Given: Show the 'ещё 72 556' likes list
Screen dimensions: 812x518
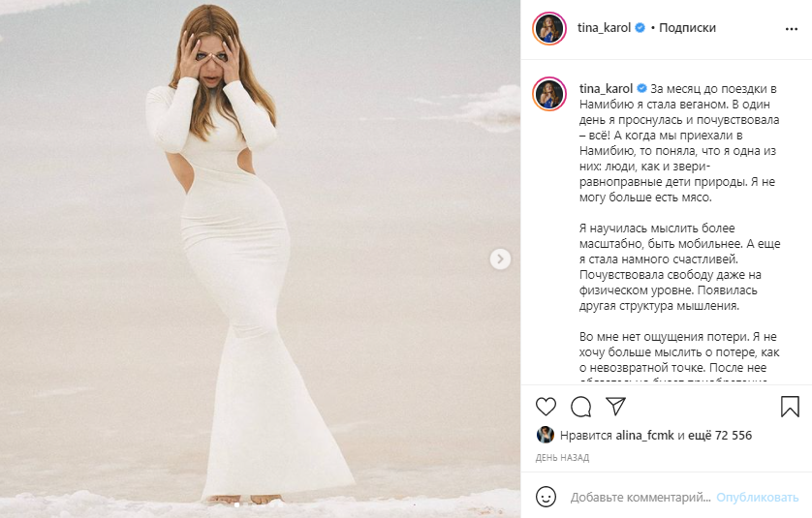Looking at the screenshot, I should pos(719,436).
